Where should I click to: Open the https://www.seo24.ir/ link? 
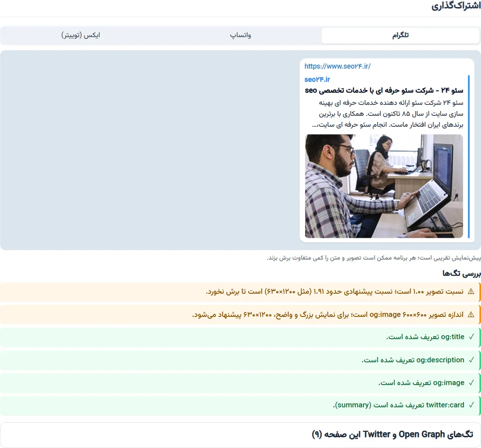tap(338, 66)
